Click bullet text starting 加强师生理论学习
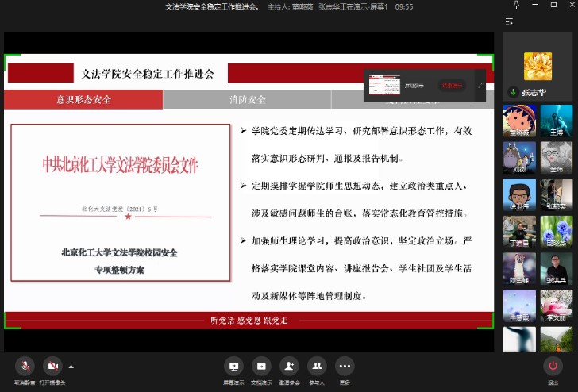The image size is (578, 392). (361, 268)
